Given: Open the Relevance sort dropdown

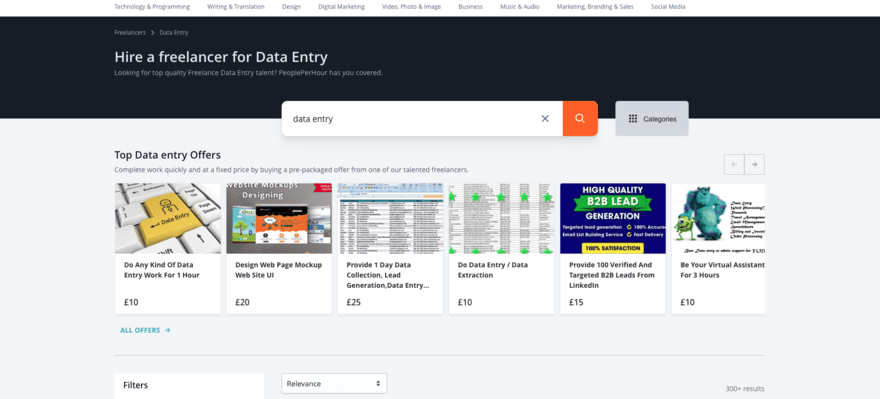Looking at the screenshot, I should tap(334, 383).
